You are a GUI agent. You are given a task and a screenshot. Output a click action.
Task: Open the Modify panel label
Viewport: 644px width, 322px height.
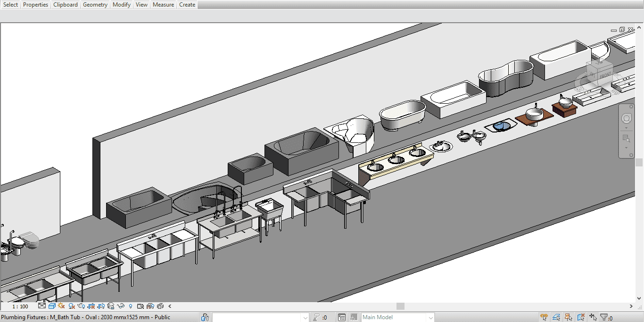click(x=122, y=5)
